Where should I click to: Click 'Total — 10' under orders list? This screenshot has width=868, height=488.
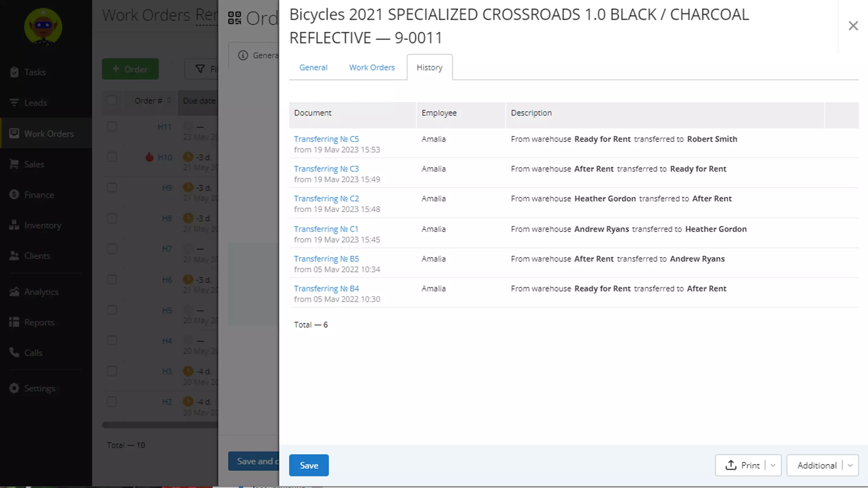pyautogui.click(x=126, y=445)
